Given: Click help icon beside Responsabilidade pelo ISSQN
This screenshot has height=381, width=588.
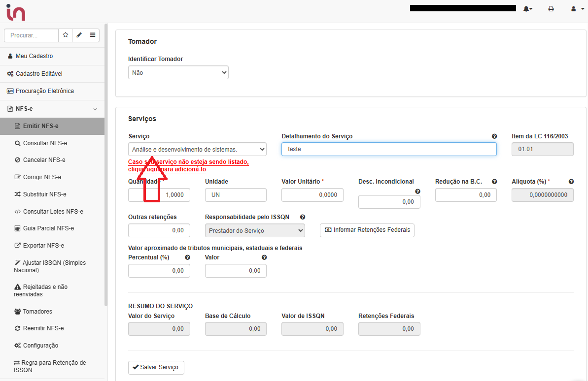Looking at the screenshot, I should tap(303, 217).
